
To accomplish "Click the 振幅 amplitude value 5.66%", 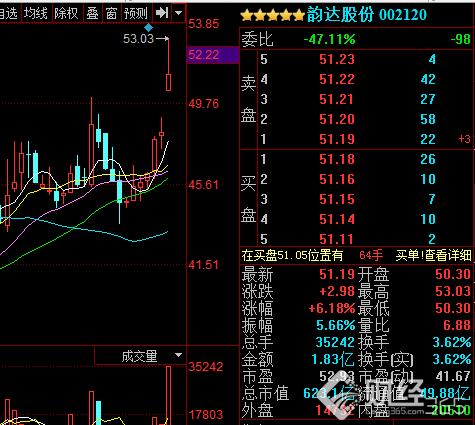I will coord(335,325).
